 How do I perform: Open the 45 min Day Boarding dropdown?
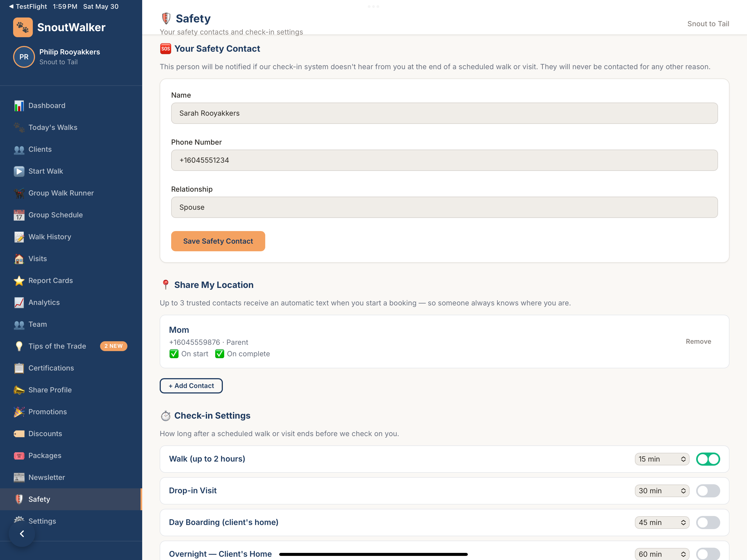pyautogui.click(x=662, y=523)
